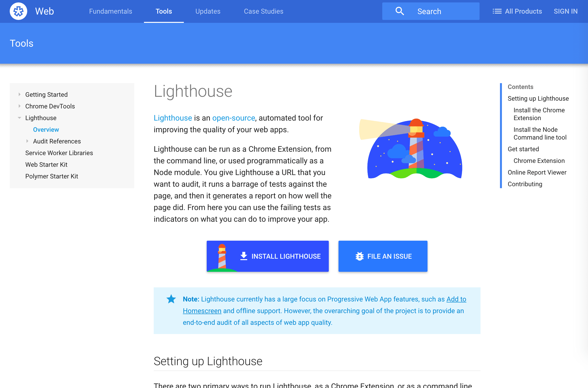Click the Updates navigation menu item
The image size is (588, 388).
tap(207, 11)
